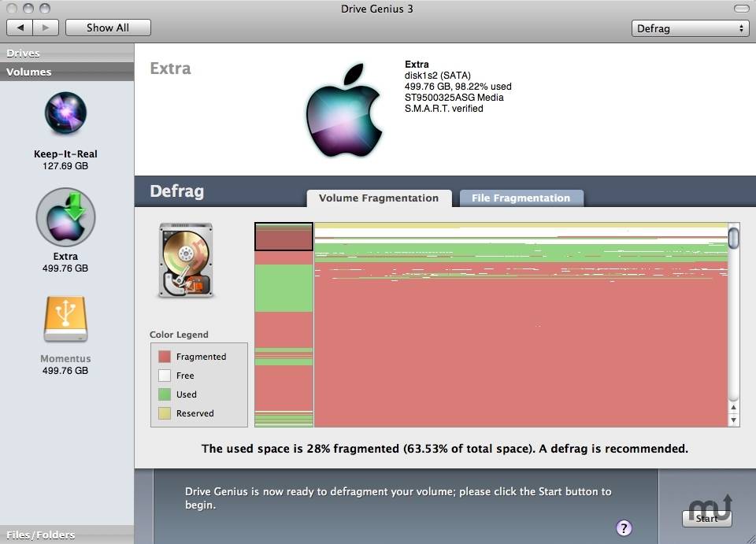The height and width of the screenshot is (544, 756).
Task: Switch to the Volume Fragmentation tab
Action: click(379, 198)
